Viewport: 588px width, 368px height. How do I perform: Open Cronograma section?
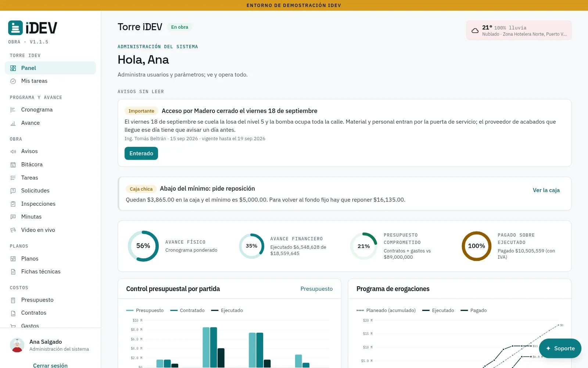point(50,110)
